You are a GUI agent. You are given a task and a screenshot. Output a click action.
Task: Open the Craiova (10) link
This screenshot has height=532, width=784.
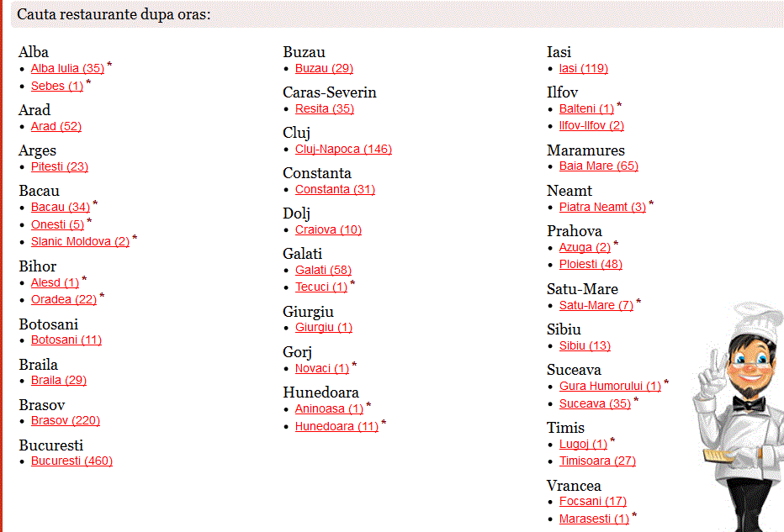(328, 230)
